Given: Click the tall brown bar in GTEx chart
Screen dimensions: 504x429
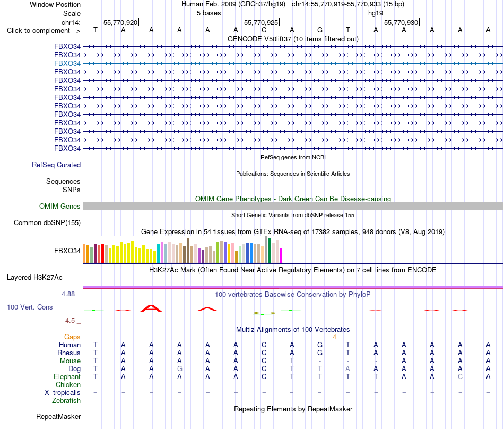Looking at the screenshot, I should [x=188, y=251].
